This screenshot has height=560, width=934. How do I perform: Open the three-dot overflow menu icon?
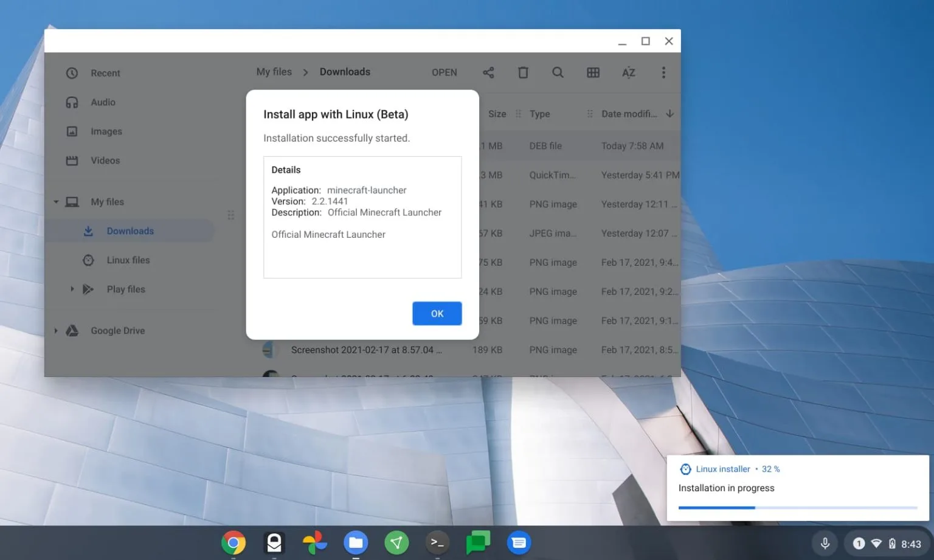(663, 72)
